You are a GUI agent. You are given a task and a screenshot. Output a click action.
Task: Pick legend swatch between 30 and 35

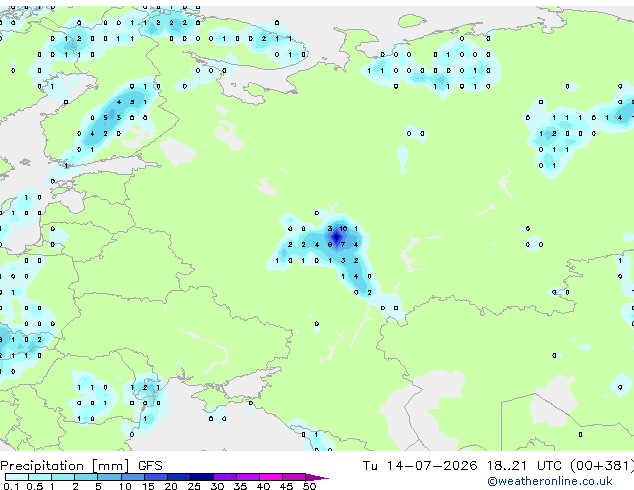coord(225,477)
